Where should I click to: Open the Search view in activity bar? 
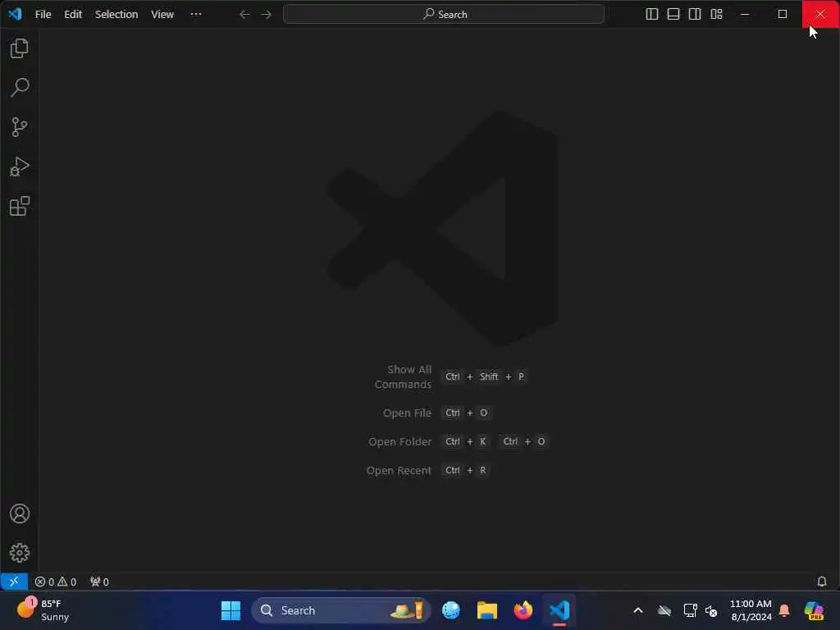click(20, 87)
